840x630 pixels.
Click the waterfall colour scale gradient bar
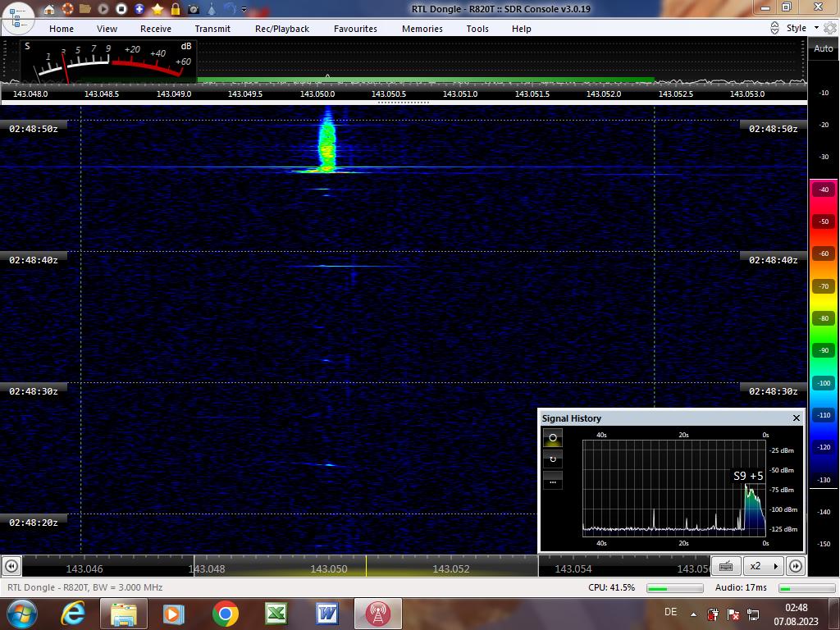[x=824, y=332]
